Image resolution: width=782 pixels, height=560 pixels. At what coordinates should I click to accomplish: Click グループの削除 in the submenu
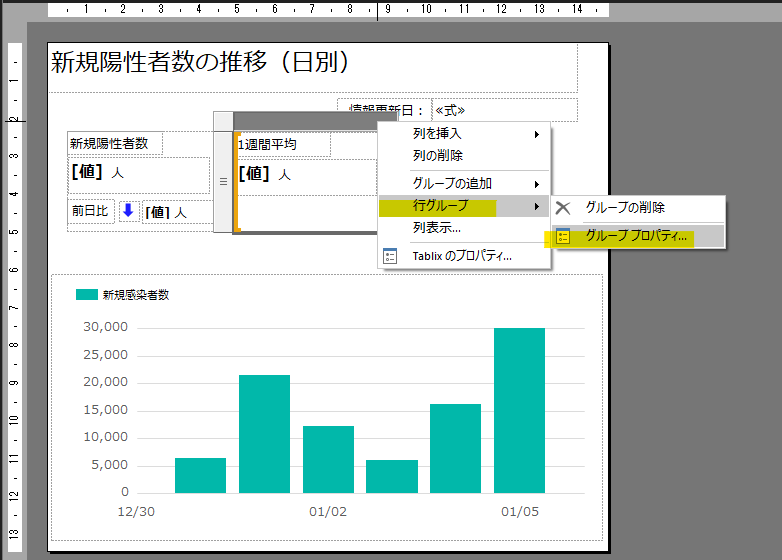coord(625,208)
